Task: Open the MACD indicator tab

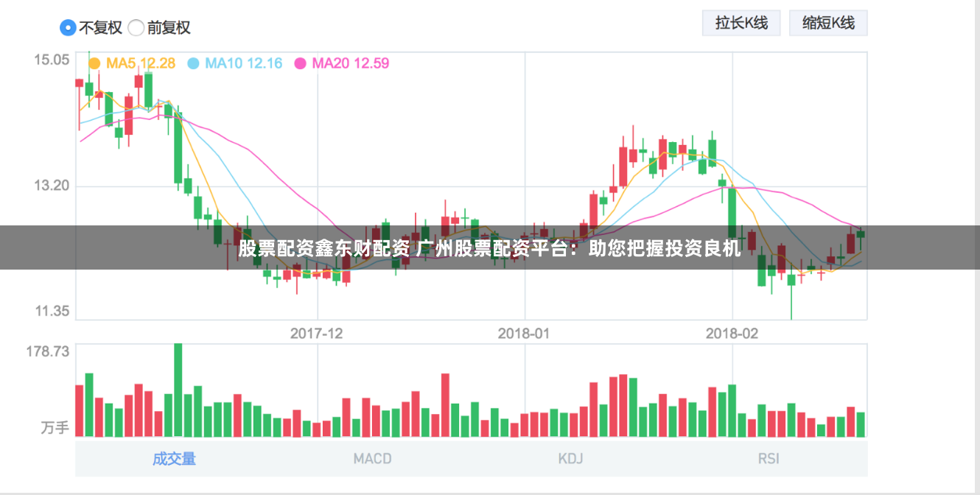Action: [372, 459]
